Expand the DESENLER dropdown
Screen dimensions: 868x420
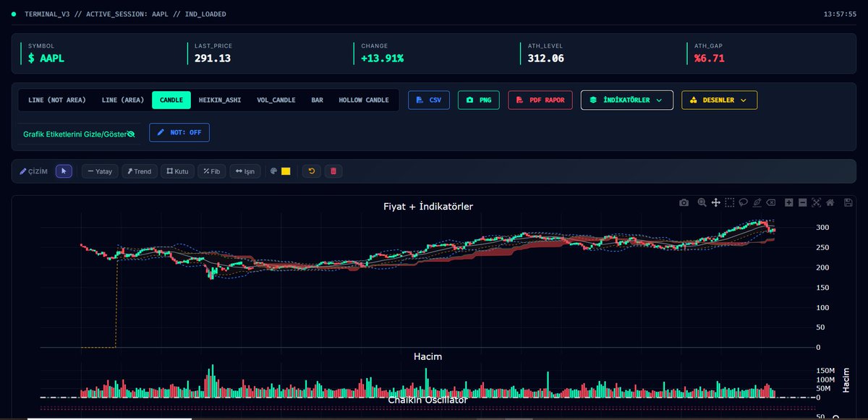click(719, 100)
